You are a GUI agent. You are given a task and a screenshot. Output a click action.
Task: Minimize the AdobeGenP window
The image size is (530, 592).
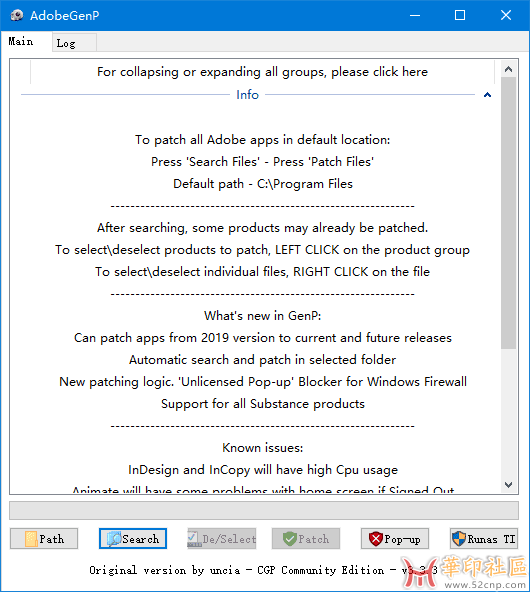415,15
